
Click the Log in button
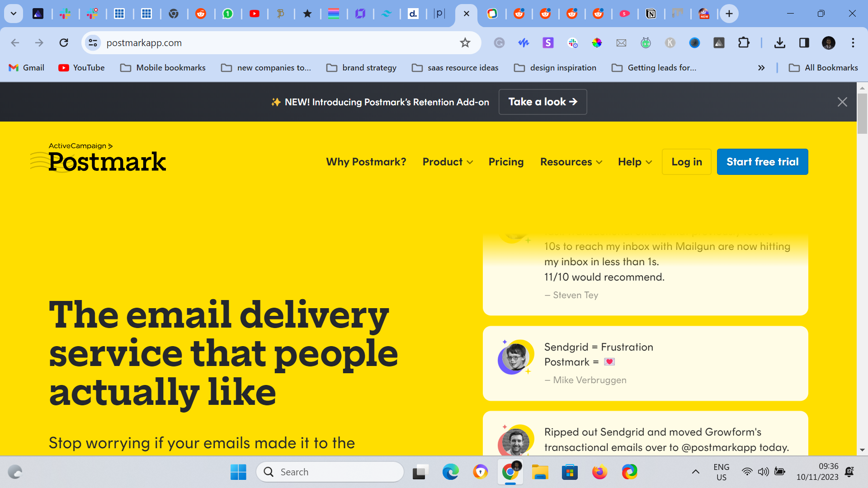tap(686, 162)
